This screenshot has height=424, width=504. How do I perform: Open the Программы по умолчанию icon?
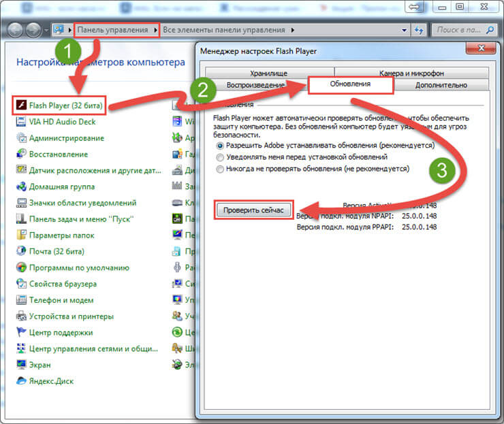tap(22, 267)
